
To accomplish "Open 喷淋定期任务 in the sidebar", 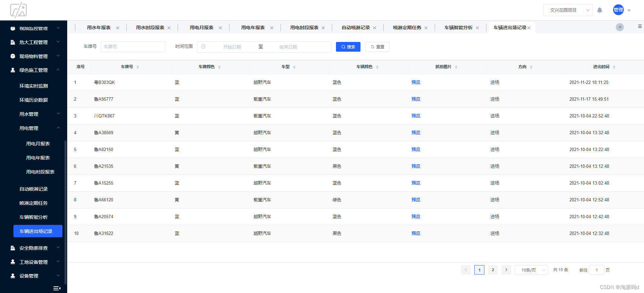I will click(34, 203).
